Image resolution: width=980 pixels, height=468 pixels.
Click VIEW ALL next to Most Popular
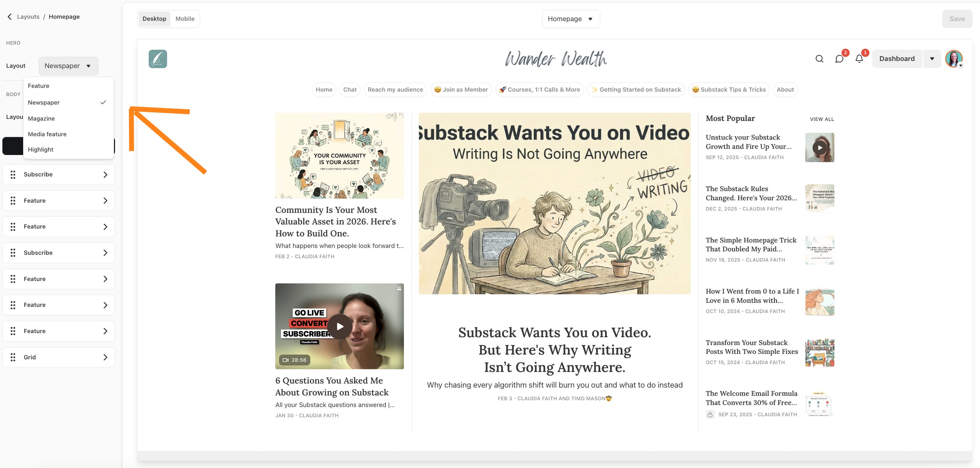click(822, 119)
